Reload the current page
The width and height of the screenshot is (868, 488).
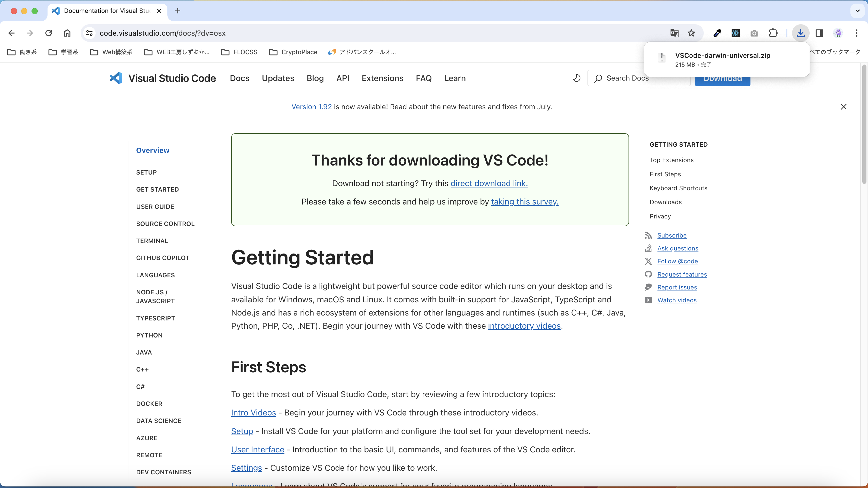coord(49,33)
